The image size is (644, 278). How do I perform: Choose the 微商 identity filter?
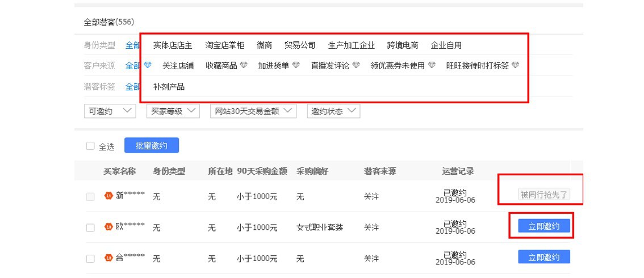tap(265, 45)
